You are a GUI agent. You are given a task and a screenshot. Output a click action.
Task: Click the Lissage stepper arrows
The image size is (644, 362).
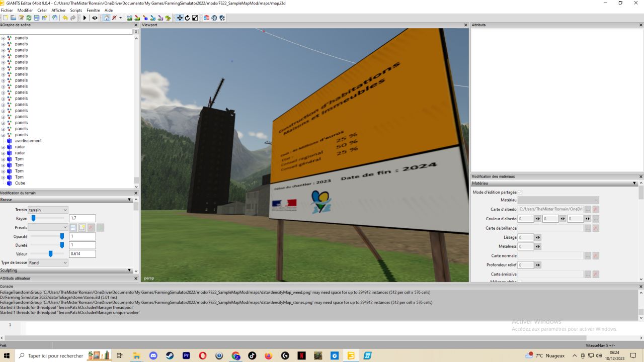point(538,237)
